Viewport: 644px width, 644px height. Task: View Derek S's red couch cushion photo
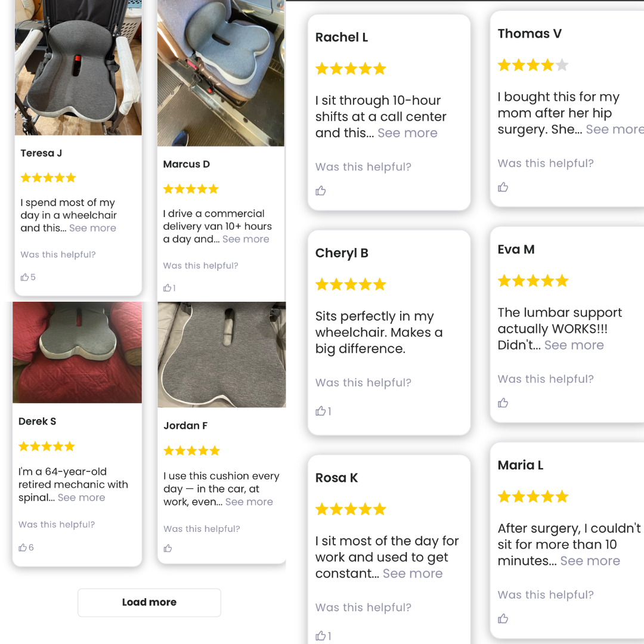(x=77, y=352)
